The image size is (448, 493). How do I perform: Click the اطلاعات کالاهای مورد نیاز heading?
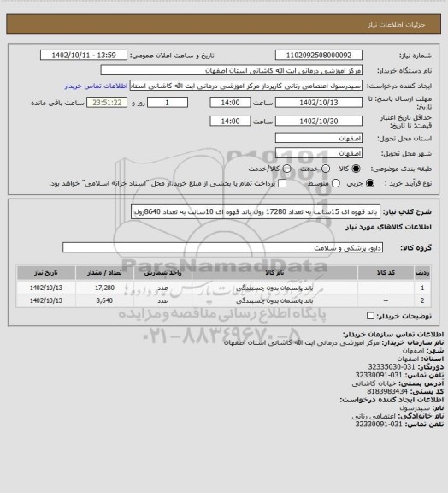click(x=389, y=227)
